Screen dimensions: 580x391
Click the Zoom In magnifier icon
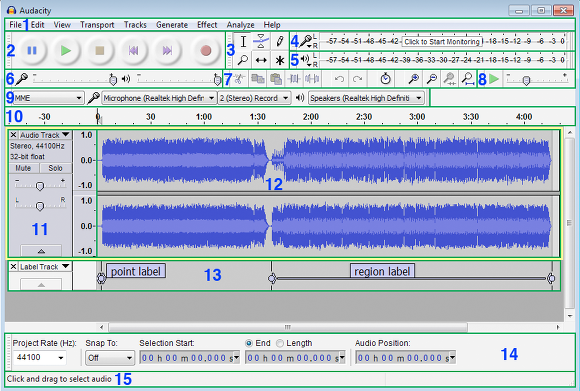point(413,78)
